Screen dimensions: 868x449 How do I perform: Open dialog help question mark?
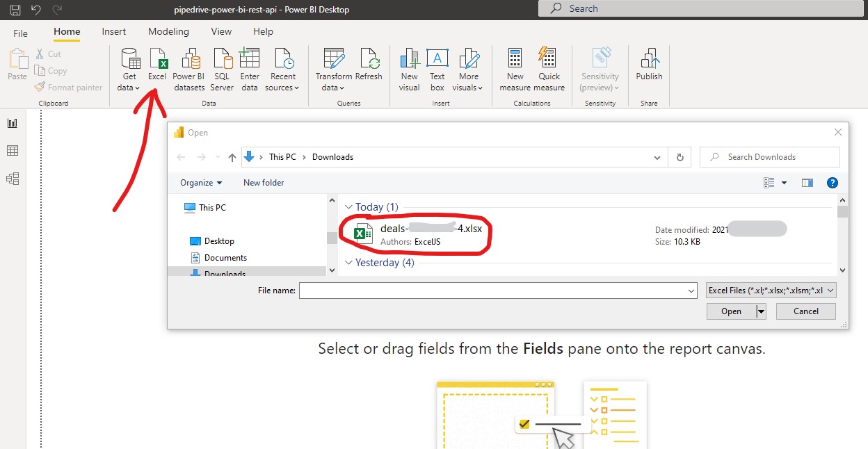coord(832,183)
